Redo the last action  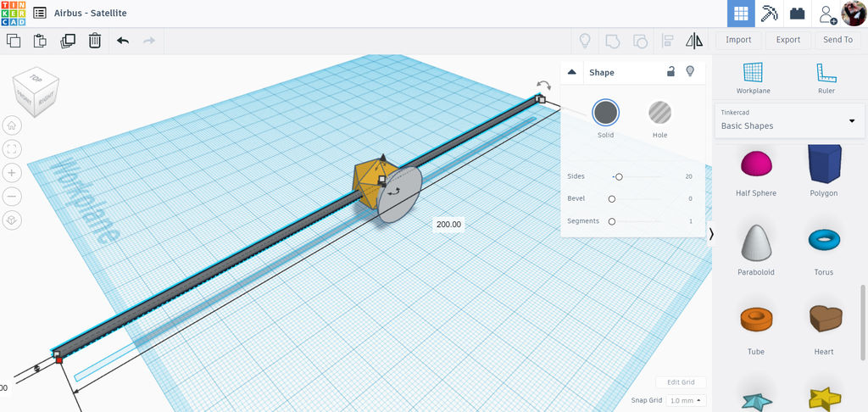coord(149,41)
